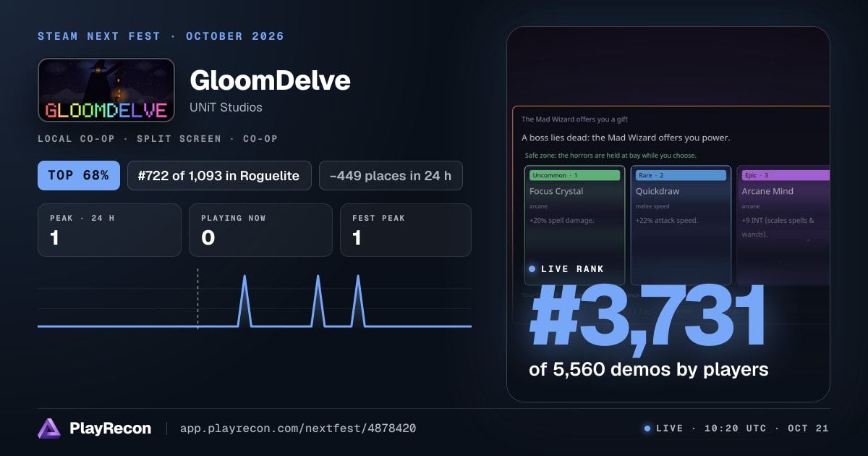
Task: Click the GloomDelve game title
Action: [270, 80]
